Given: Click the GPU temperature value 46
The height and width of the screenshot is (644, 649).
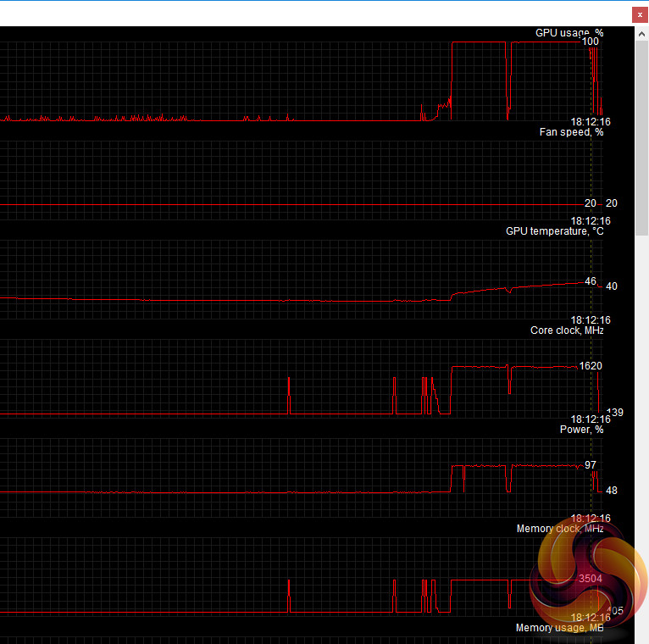Looking at the screenshot, I should [591, 281].
